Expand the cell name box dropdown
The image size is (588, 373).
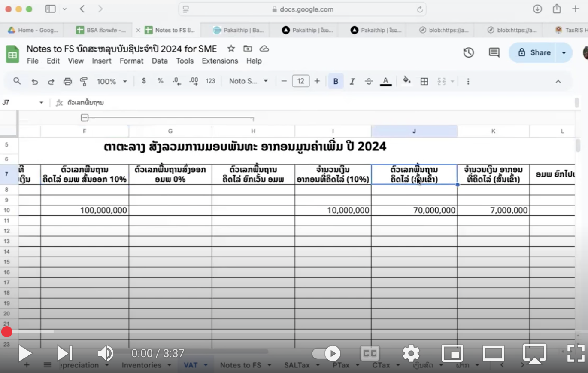click(42, 103)
